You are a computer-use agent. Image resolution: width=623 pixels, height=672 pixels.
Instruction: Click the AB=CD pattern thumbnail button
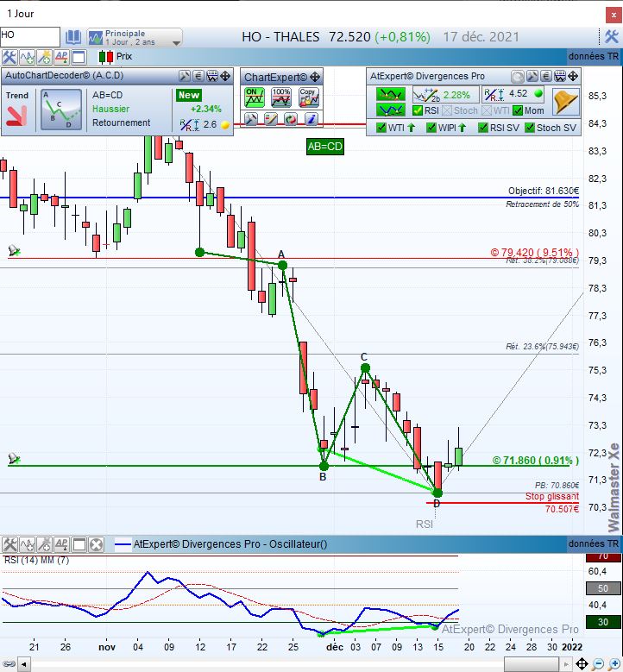pos(61,110)
